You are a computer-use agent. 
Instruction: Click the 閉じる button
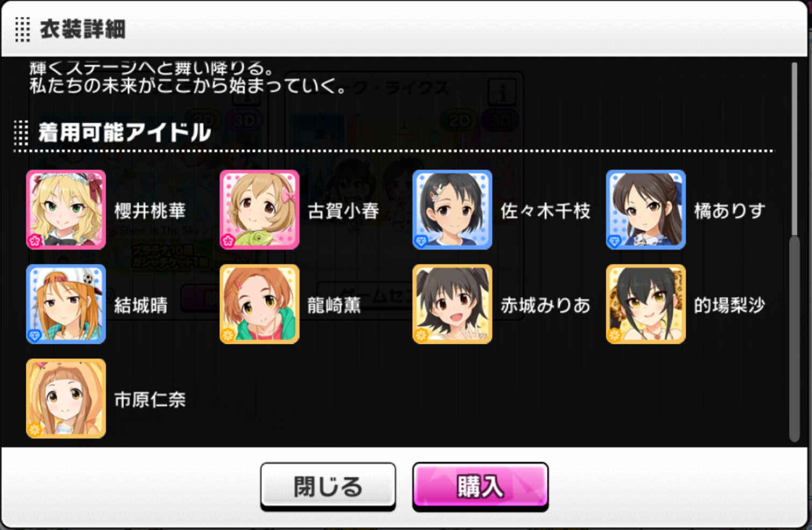click(328, 486)
